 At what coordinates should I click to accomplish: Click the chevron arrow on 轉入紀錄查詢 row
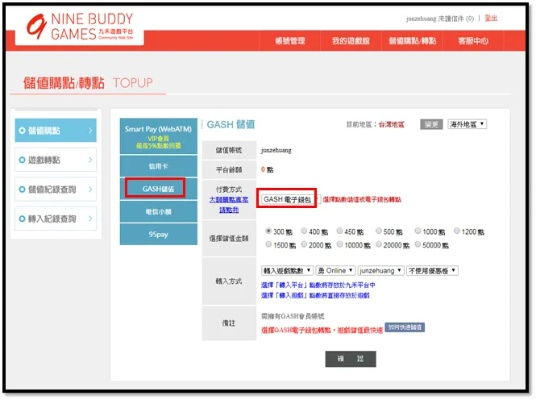90,218
